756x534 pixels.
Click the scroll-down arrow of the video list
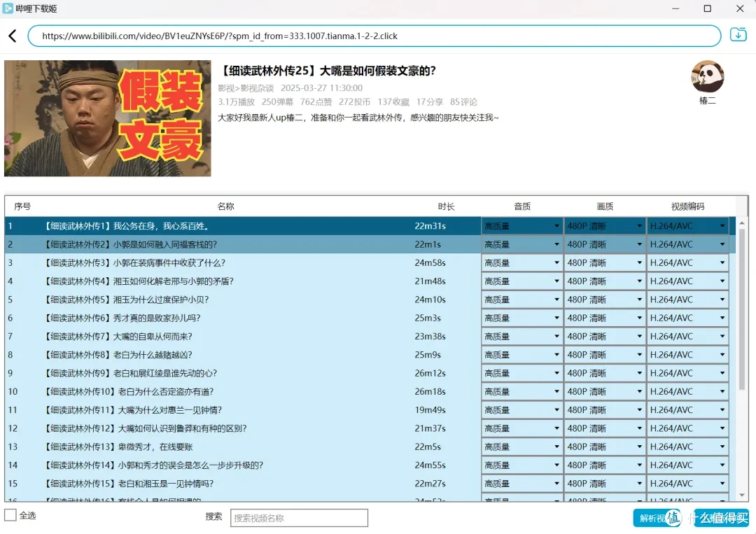(742, 495)
